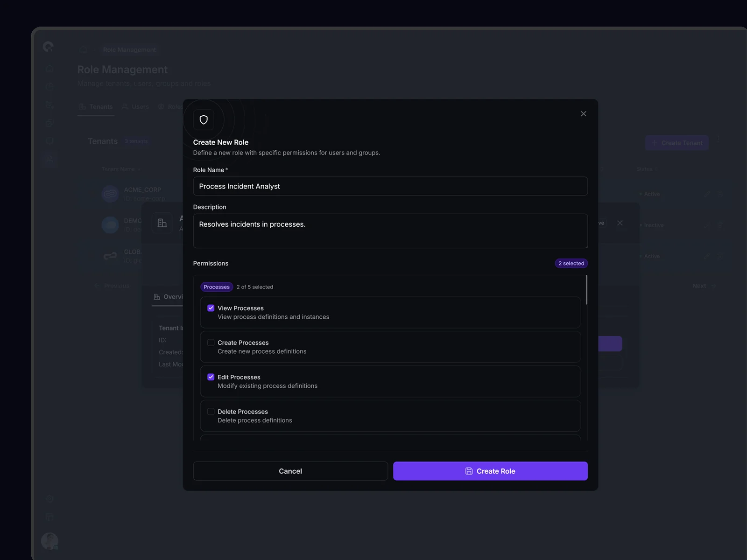Image resolution: width=747 pixels, height=560 pixels.
Task: Open the user management icon in the sidebar
Action: coord(49,160)
